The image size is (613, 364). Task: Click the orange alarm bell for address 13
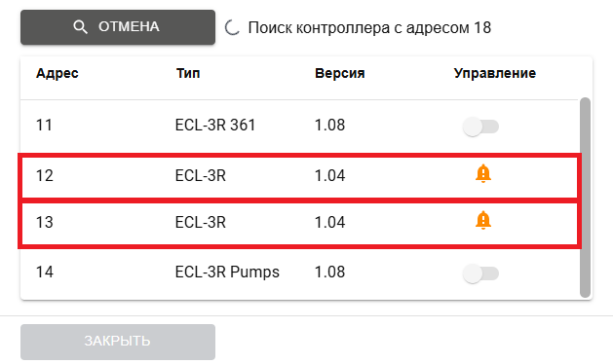(x=483, y=220)
